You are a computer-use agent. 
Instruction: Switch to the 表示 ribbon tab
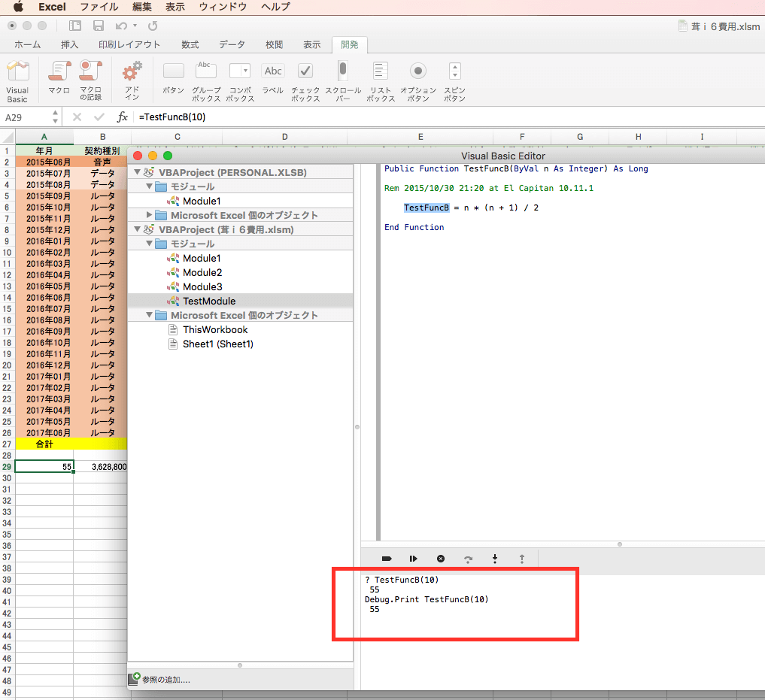312,44
